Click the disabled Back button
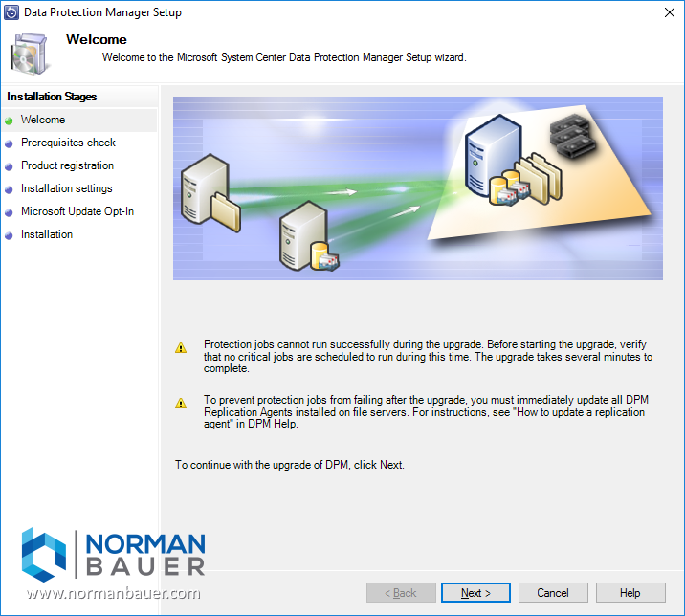 pyautogui.click(x=401, y=593)
